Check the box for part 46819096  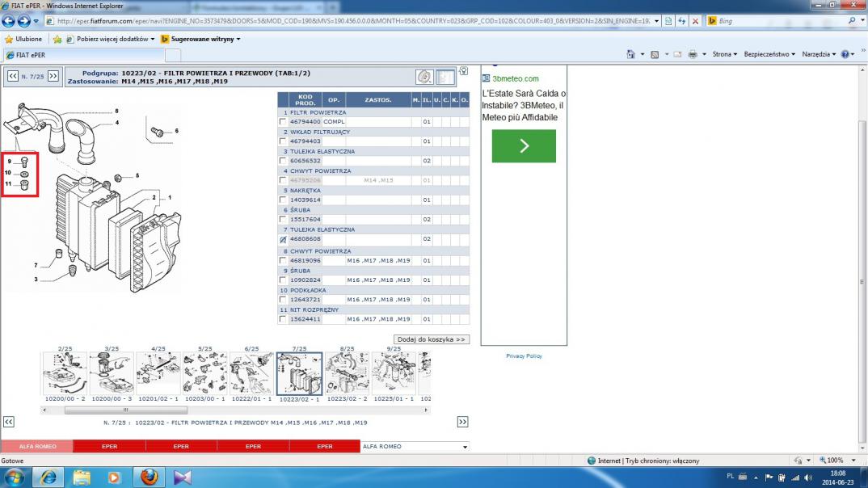pos(283,261)
